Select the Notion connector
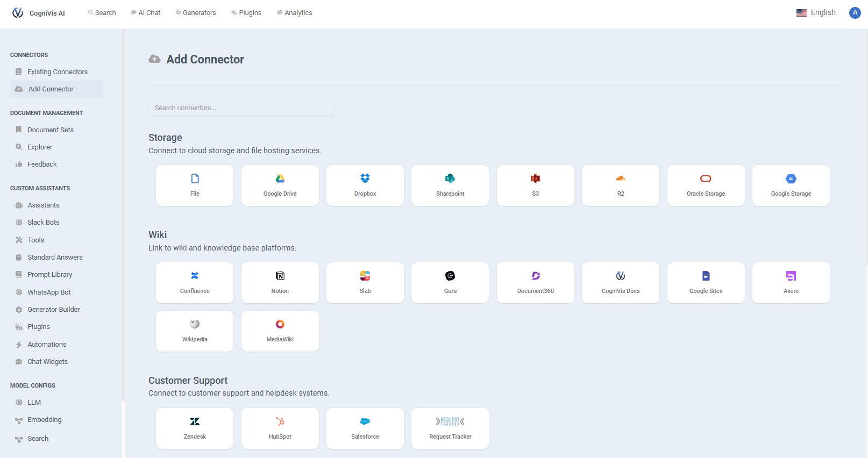 pos(280,283)
